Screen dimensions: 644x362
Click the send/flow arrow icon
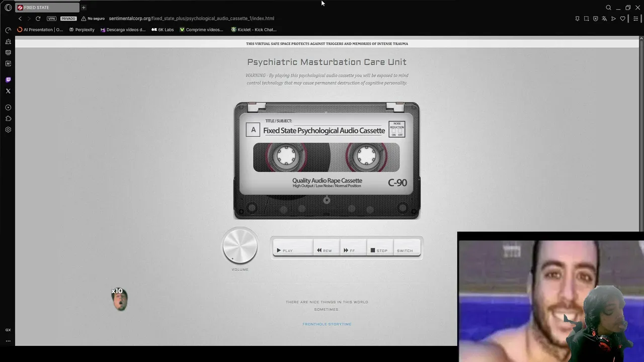613,19
